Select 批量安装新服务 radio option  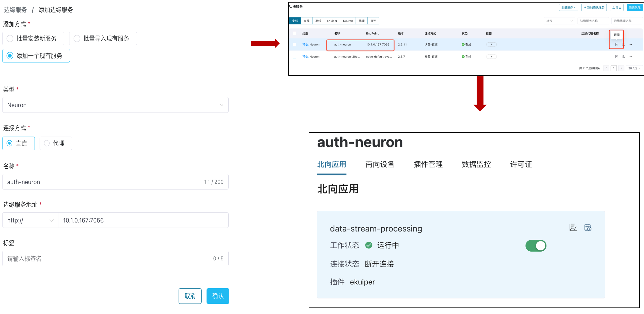click(10, 38)
